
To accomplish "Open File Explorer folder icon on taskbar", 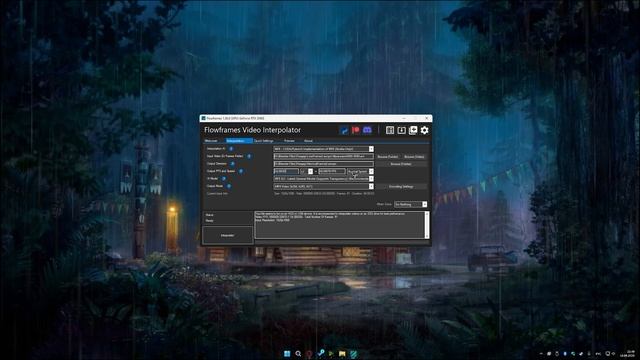I will (342, 353).
